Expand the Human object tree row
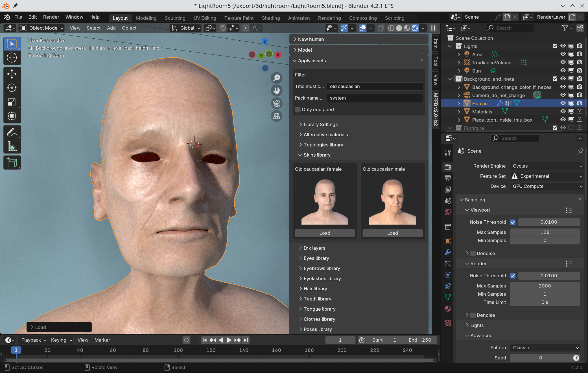 459,104
